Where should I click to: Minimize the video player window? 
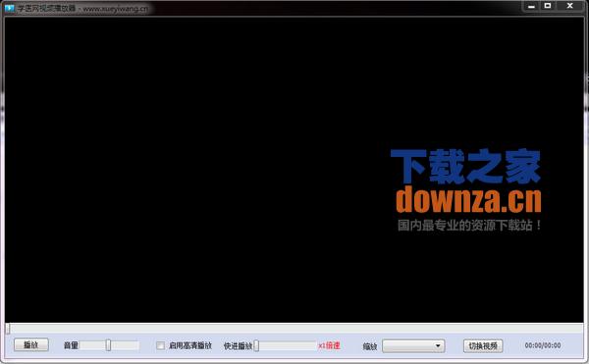tap(531, 6)
